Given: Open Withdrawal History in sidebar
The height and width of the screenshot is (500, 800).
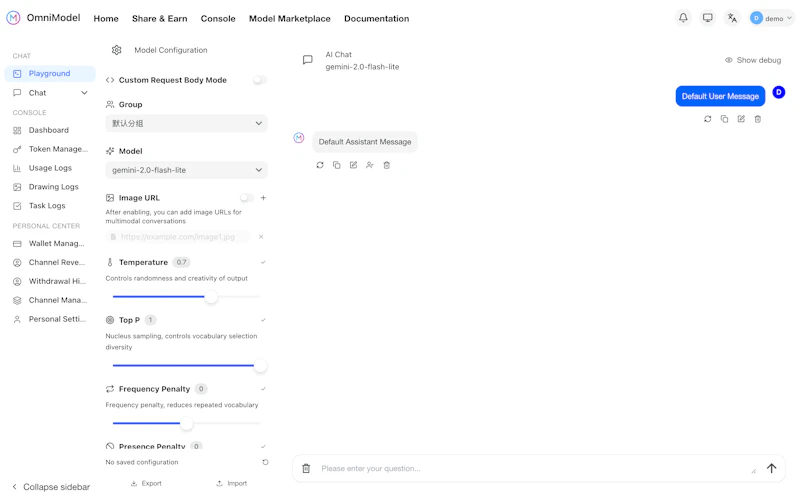Looking at the screenshot, I should pos(50,281).
